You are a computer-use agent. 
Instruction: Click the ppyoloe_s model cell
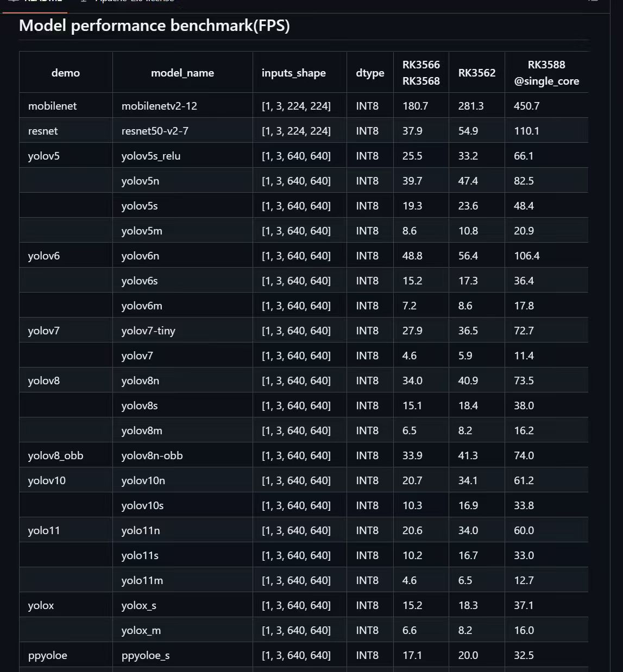(146, 656)
